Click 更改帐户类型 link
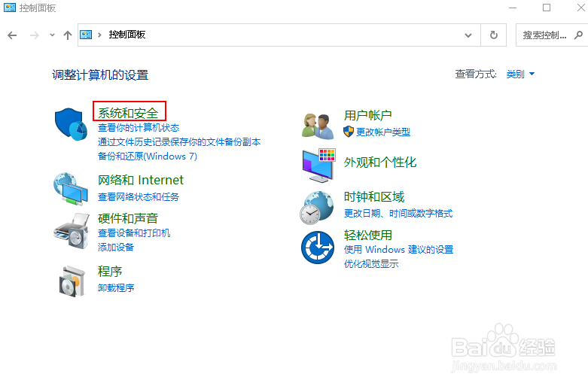Viewport: 588px width, 386px height. [x=382, y=132]
